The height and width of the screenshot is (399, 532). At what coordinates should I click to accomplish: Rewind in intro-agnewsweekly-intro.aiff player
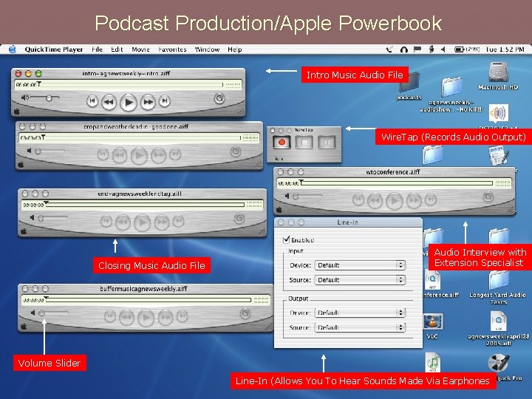click(109, 101)
